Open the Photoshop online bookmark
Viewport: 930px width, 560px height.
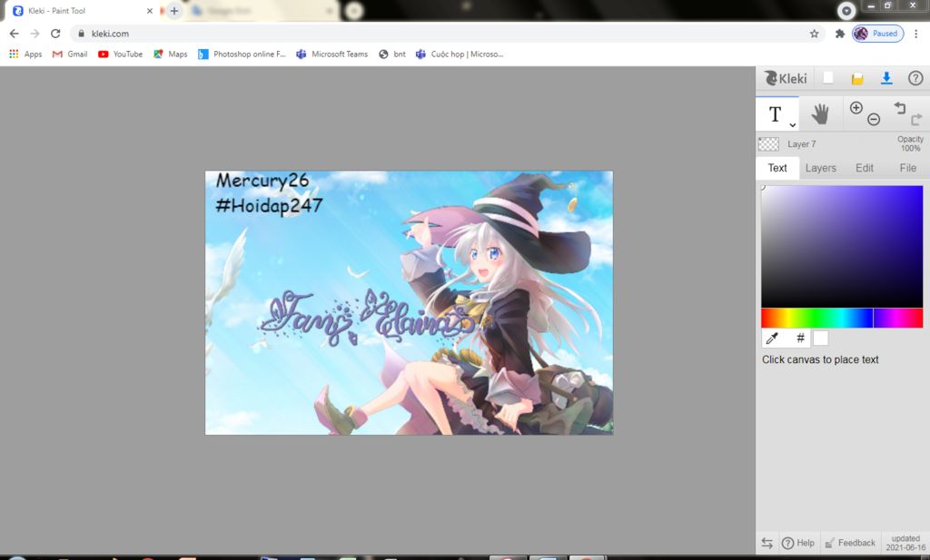pyautogui.click(x=242, y=54)
